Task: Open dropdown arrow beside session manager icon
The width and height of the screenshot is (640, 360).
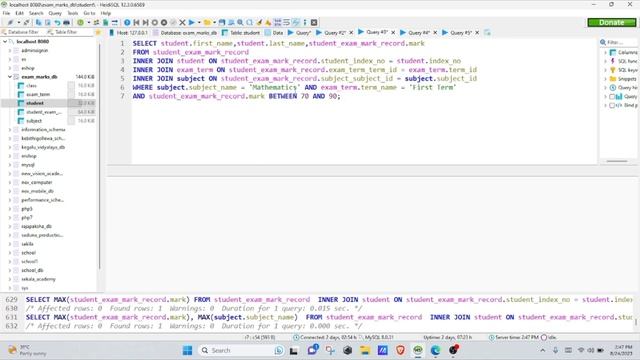Action: tap(18, 22)
